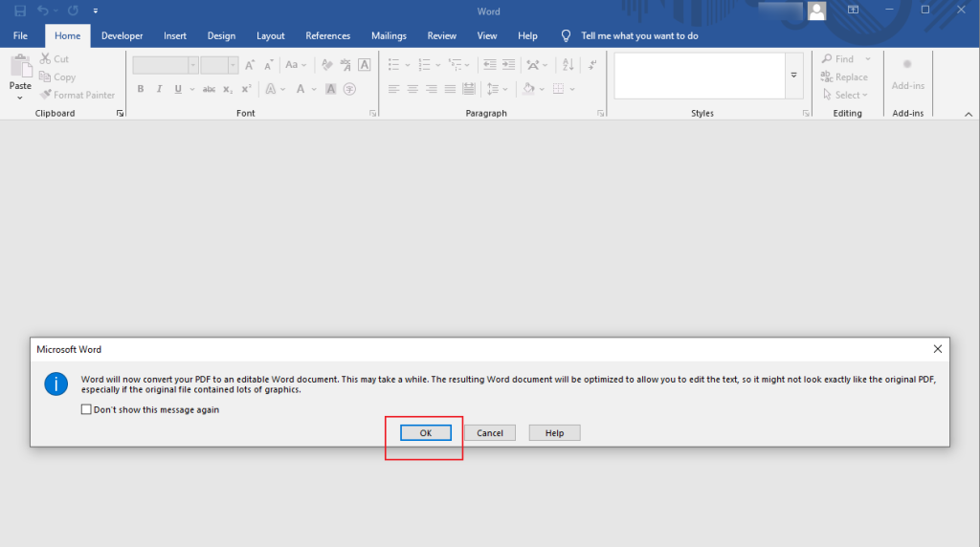This screenshot has height=547, width=980.
Task: Click the Cut command
Action: (x=55, y=58)
